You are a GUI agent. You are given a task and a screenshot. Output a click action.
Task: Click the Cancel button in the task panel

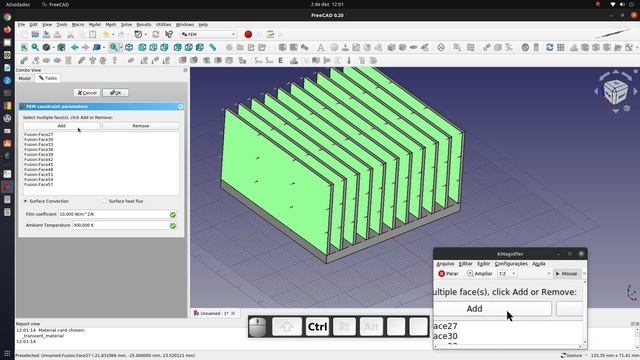pyautogui.click(x=87, y=93)
